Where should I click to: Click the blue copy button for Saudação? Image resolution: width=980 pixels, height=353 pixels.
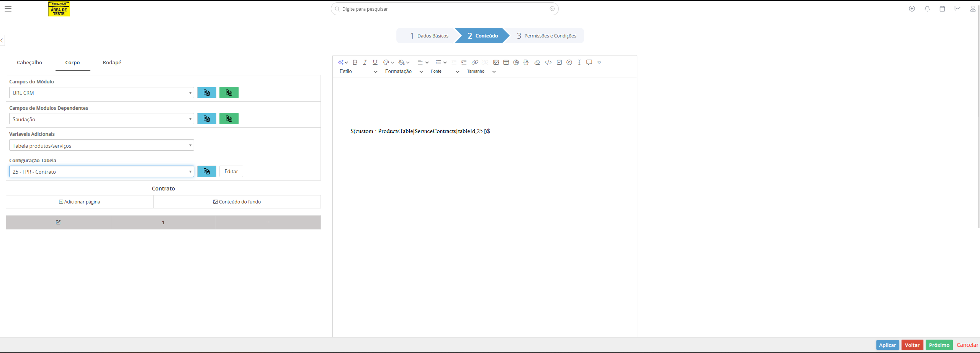pos(207,119)
